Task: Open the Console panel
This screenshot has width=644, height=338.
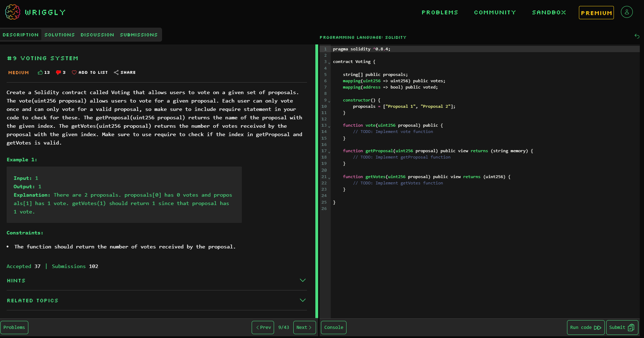Action: pyautogui.click(x=334, y=328)
